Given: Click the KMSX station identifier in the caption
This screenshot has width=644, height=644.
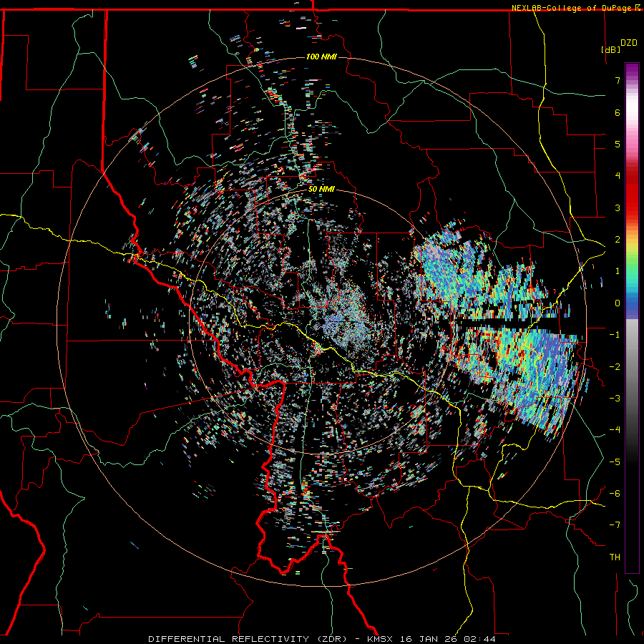Looking at the screenshot, I should 381,639.
